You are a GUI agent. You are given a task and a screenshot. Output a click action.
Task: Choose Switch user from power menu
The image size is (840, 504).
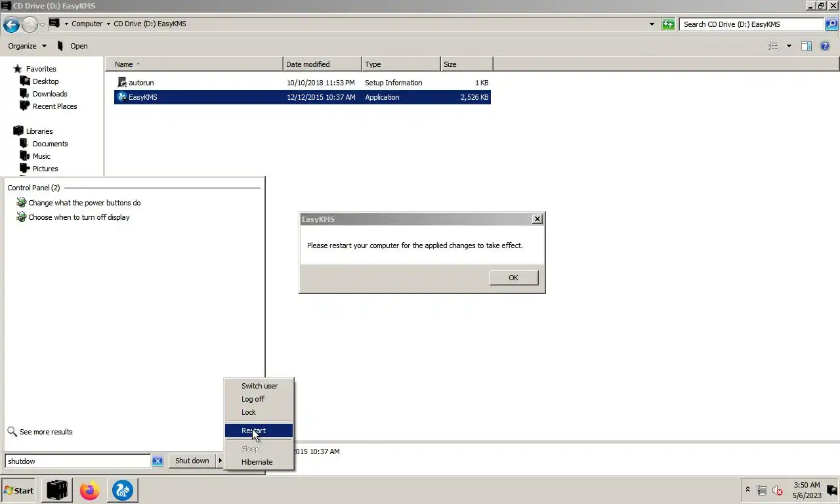click(259, 386)
